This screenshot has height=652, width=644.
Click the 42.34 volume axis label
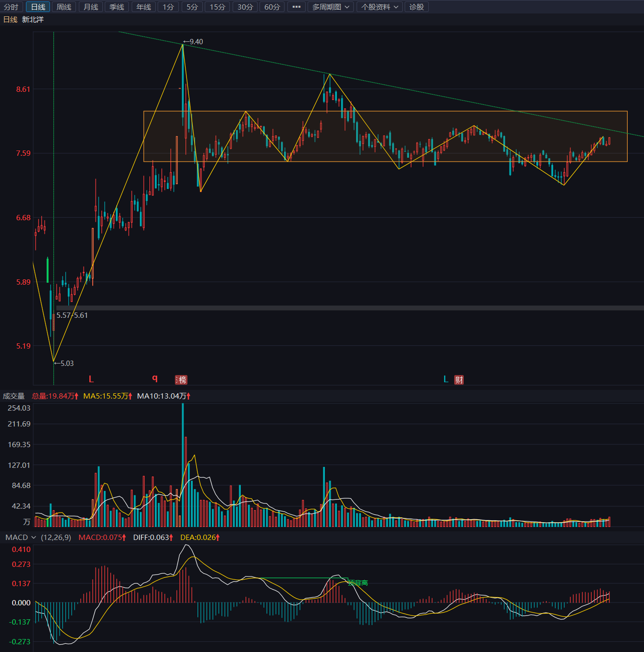click(x=21, y=506)
